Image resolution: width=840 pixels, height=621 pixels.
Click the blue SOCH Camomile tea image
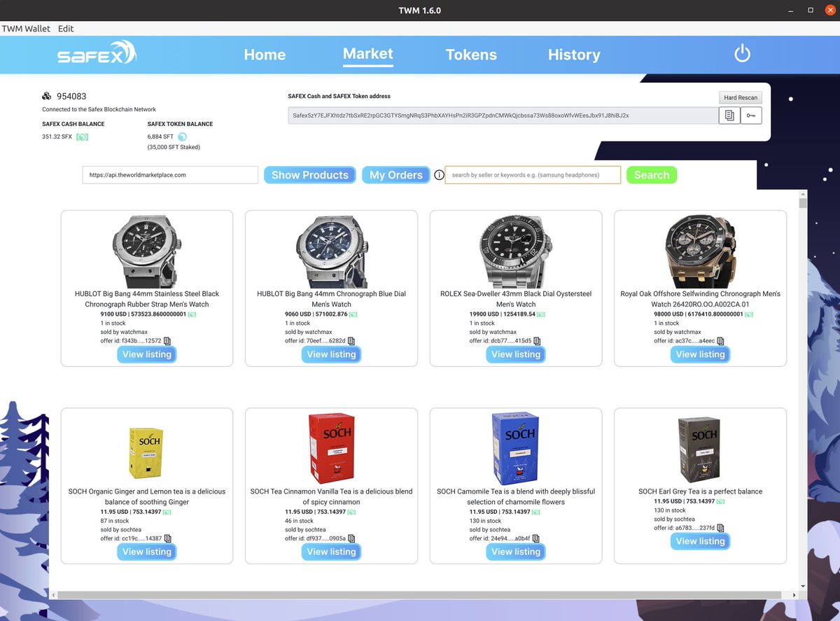pyautogui.click(x=516, y=448)
